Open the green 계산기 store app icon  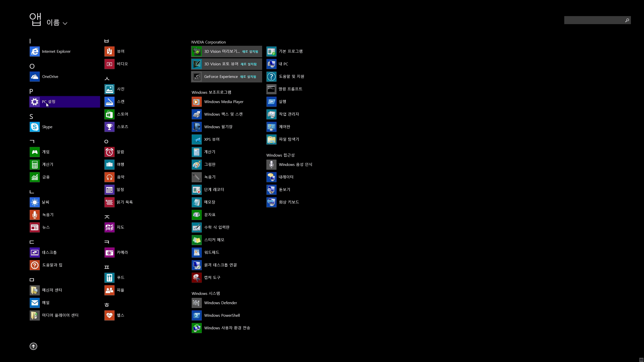point(35,165)
